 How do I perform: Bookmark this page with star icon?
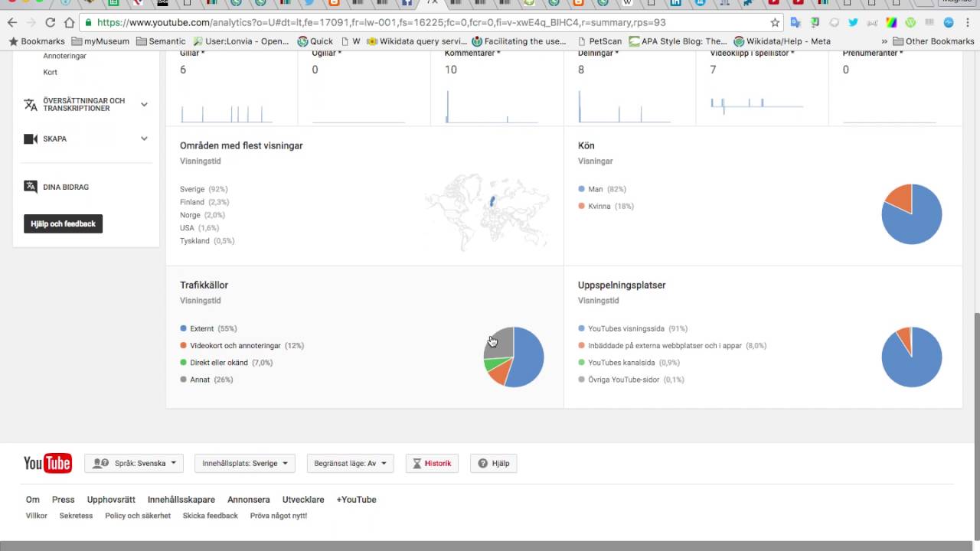775,23
